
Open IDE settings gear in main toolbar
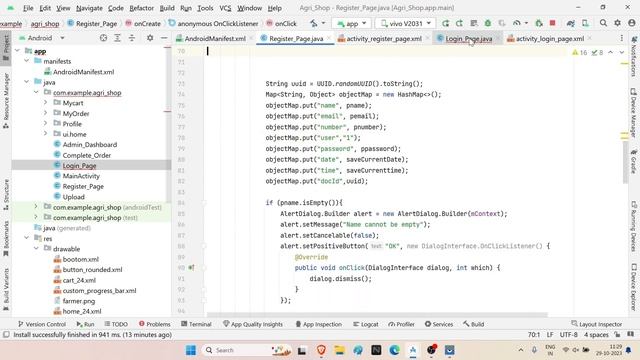pyautogui.click(x=618, y=23)
